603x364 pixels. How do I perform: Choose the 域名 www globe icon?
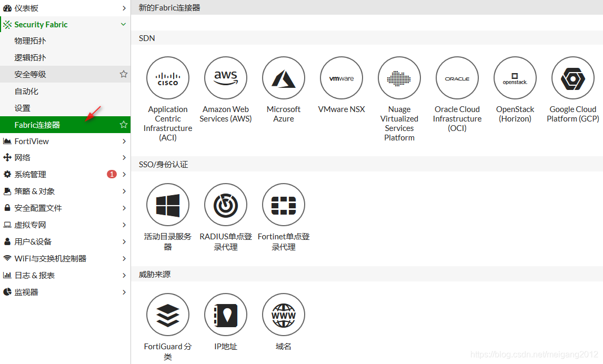284,315
